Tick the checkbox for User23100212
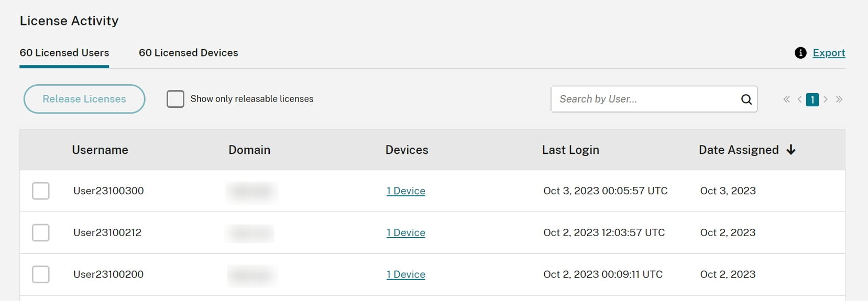 [41, 233]
